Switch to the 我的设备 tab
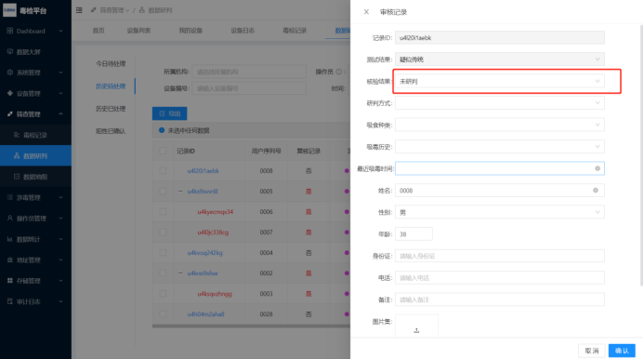The image size is (644, 359). (191, 31)
